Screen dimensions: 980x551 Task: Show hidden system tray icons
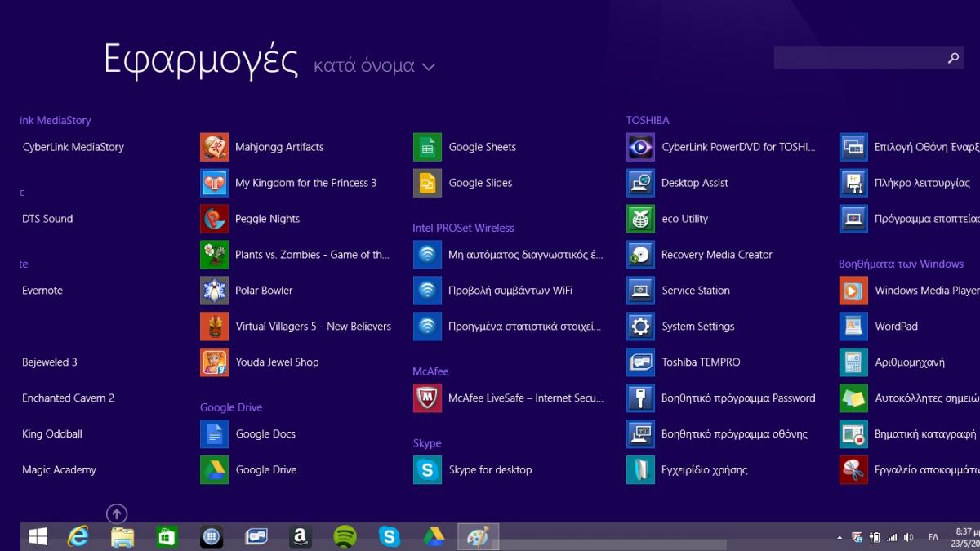tap(840, 538)
